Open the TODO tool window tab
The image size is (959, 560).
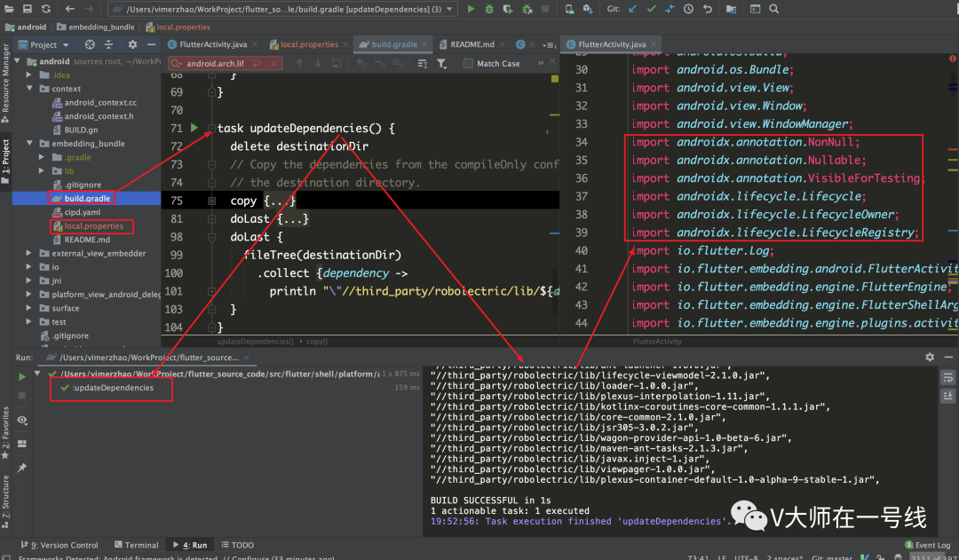(237, 545)
